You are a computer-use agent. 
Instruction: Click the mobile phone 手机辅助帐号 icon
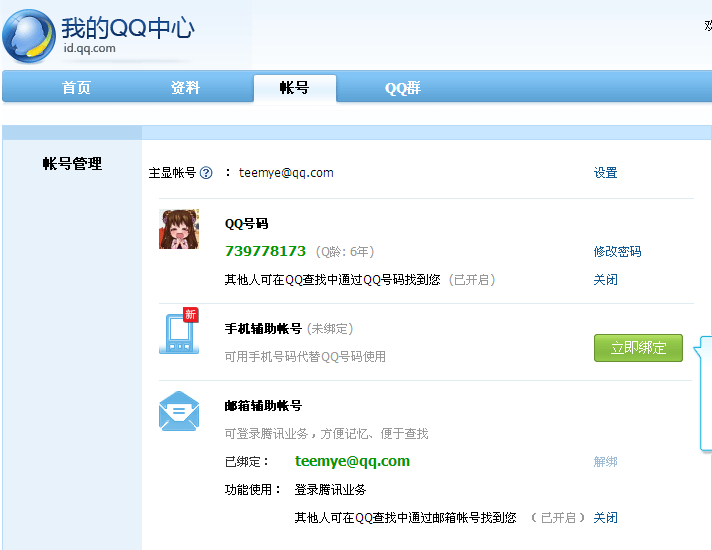(179, 334)
